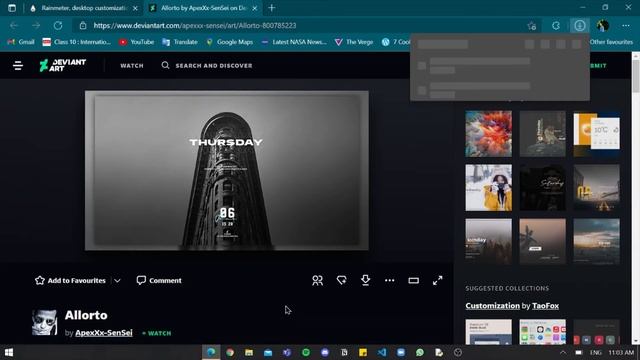Screen dimensions: 640x360
Task: Open the Google Maps bookmark
Action: pyautogui.click(x=229, y=42)
